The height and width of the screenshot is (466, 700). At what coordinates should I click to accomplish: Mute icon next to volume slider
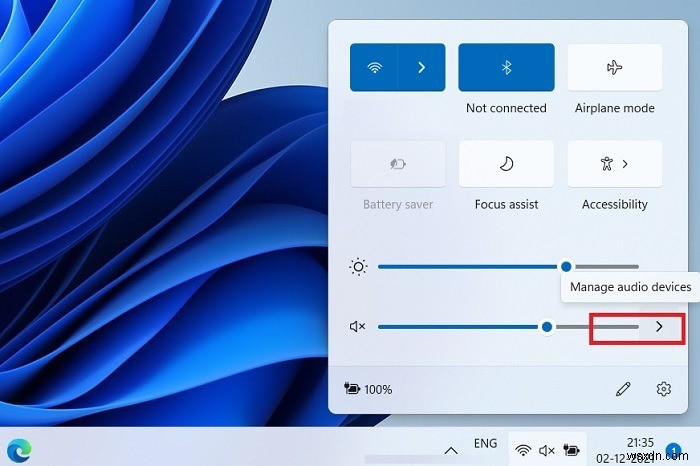pos(357,327)
